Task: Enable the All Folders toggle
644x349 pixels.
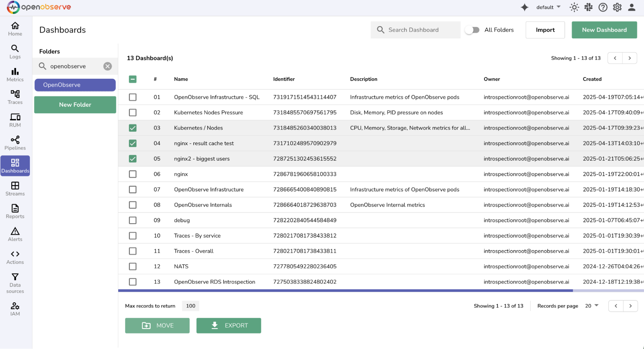Action: click(472, 30)
